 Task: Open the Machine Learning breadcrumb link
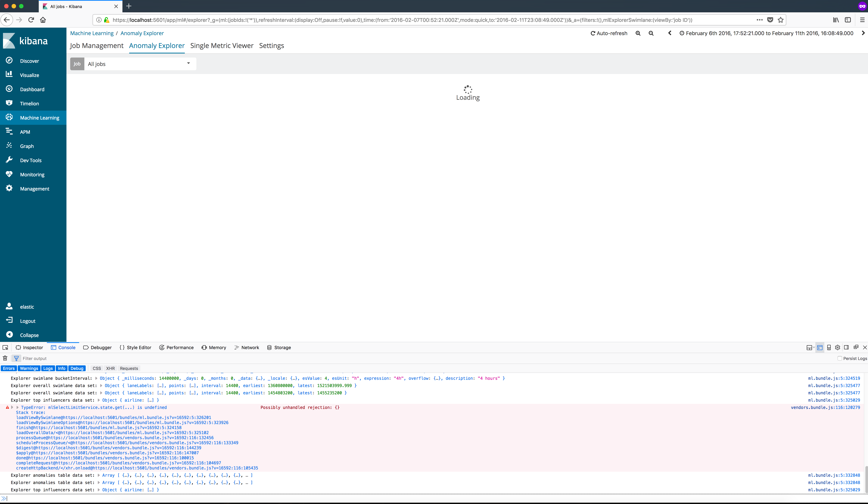pyautogui.click(x=92, y=33)
